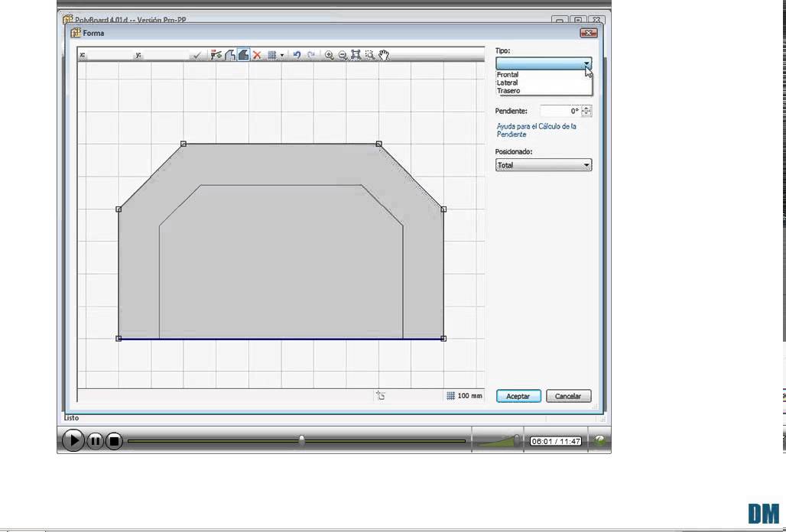The image size is (786, 532).
Task: Select the outline shape tool icon
Action: pyautogui.click(x=230, y=55)
